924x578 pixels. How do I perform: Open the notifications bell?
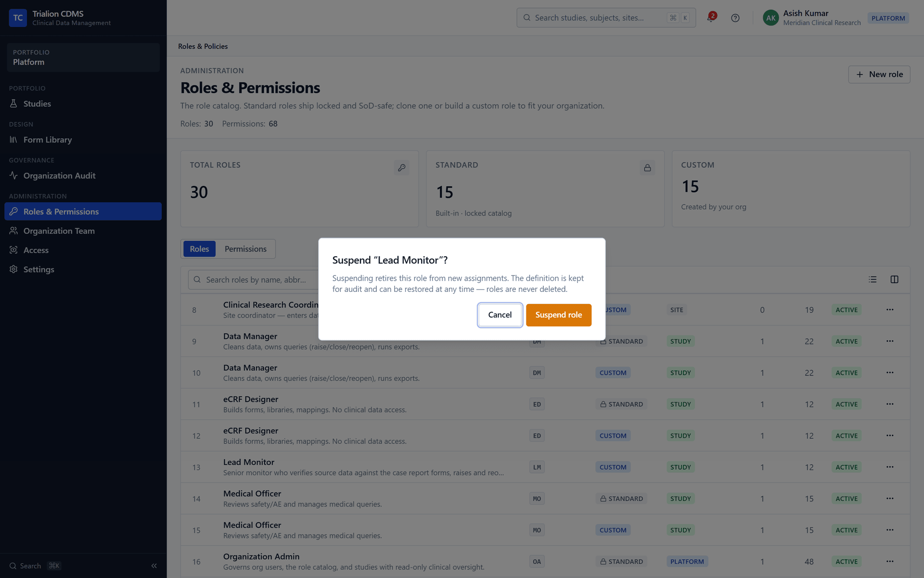coord(711,18)
